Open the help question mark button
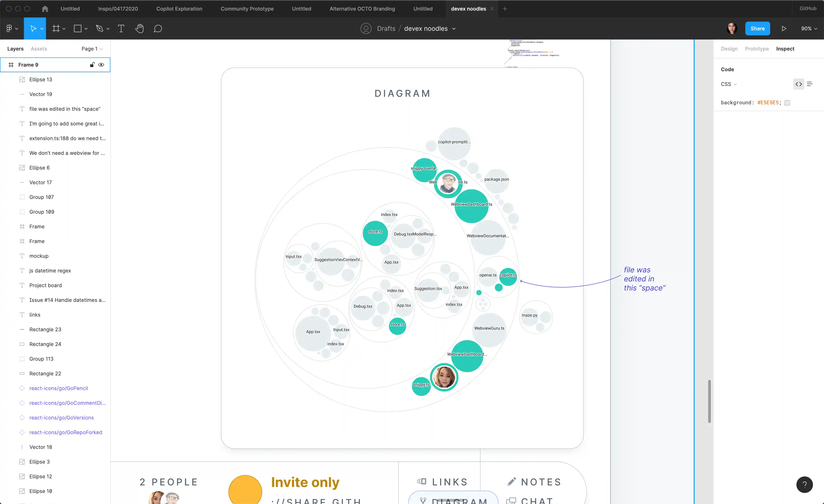Screen dimensions: 824x504 [x=804, y=484]
